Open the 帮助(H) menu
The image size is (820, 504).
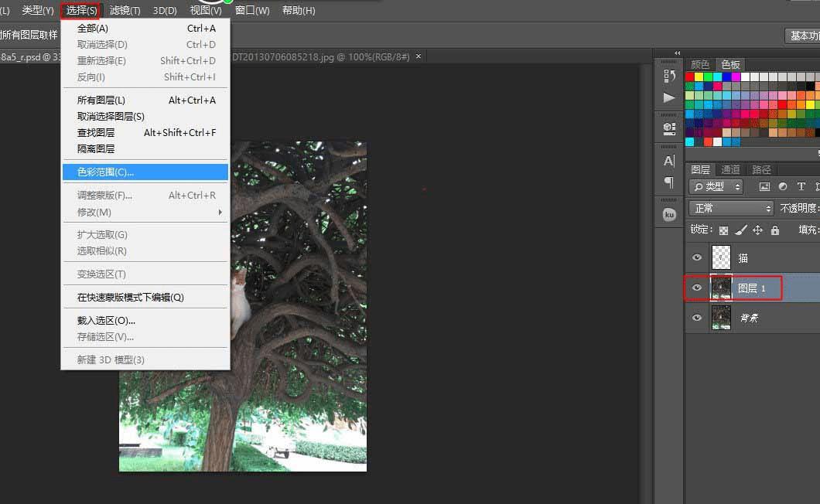point(299,11)
